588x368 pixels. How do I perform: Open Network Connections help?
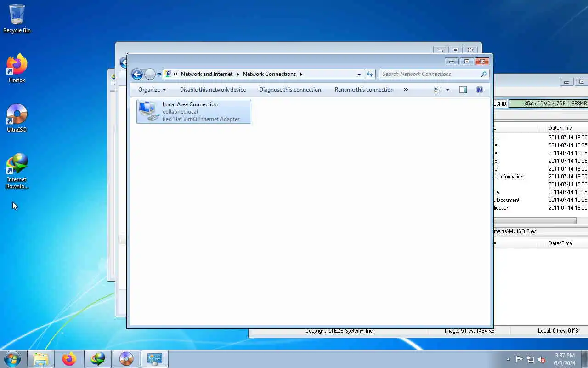tap(480, 90)
